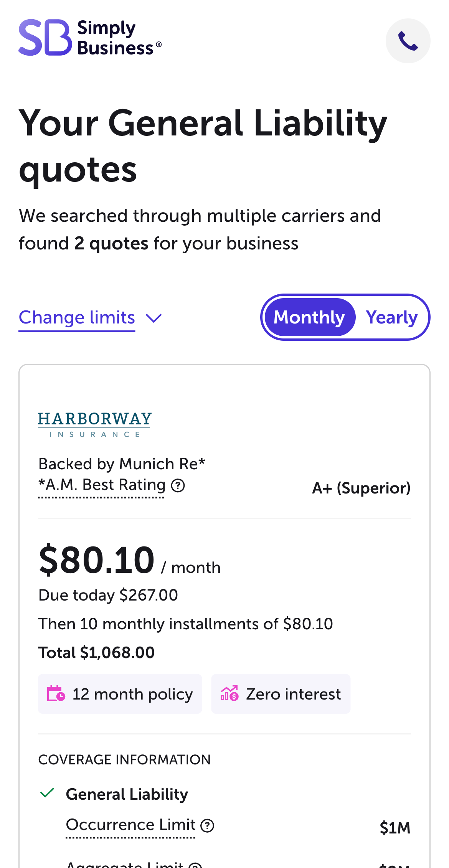Click the A+ (Superior) rating text
Image resolution: width=449 pixels, height=868 pixels.
pos(361,488)
